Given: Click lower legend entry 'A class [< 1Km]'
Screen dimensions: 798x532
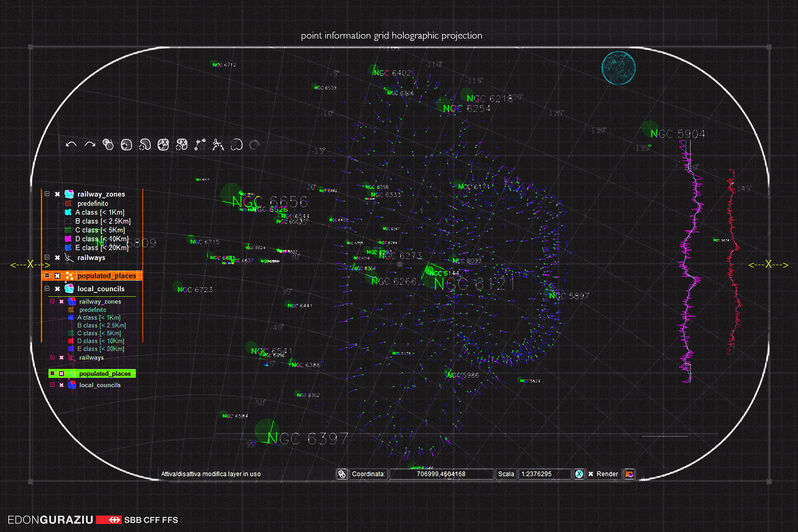Looking at the screenshot, I should [99, 318].
